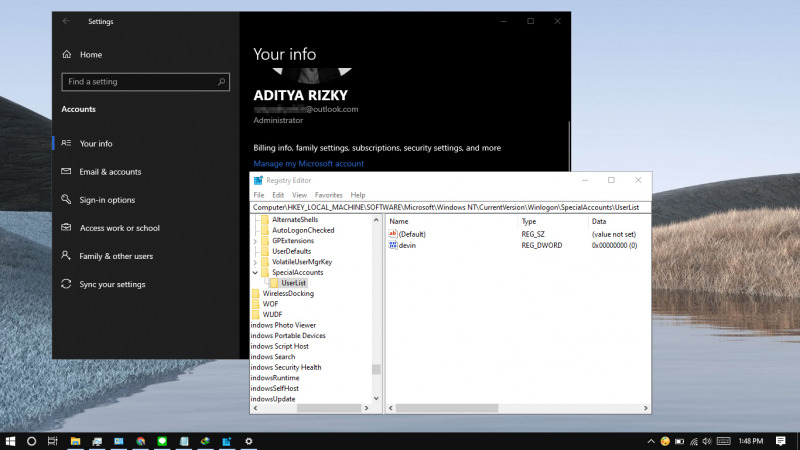The height and width of the screenshot is (450, 800).
Task: Click the tree pane scroll right arrow
Action: tap(366, 408)
